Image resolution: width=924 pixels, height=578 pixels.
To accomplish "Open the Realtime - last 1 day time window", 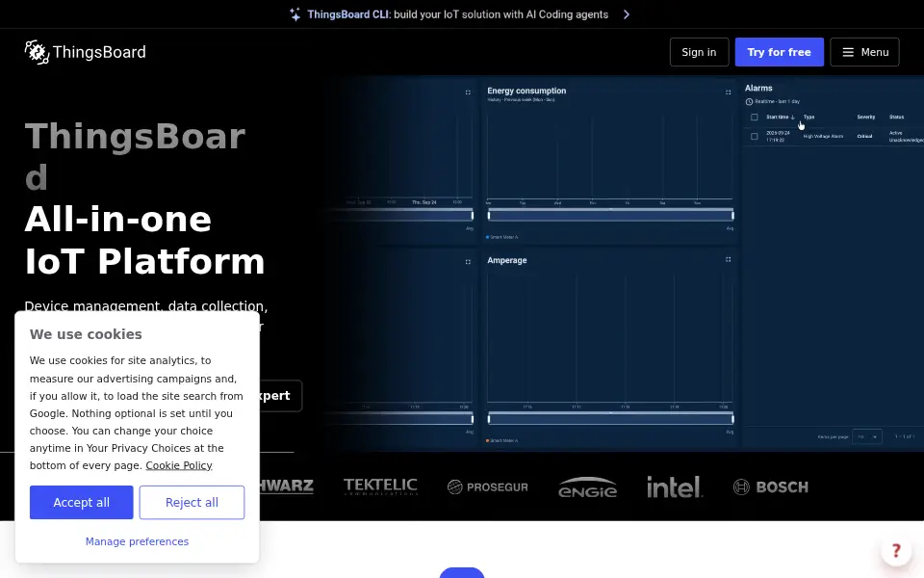I will pos(773,101).
